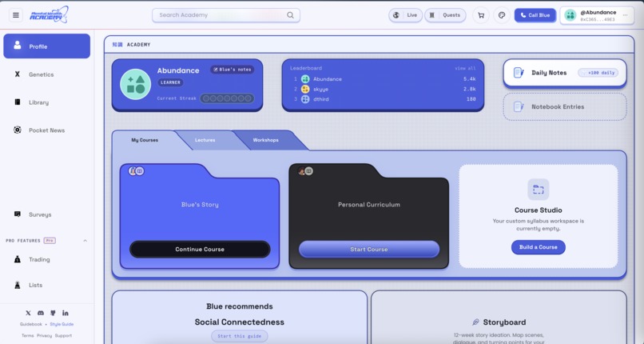Click the Quests icon
This screenshot has height=344, width=644.
click(x=431, y=15)
